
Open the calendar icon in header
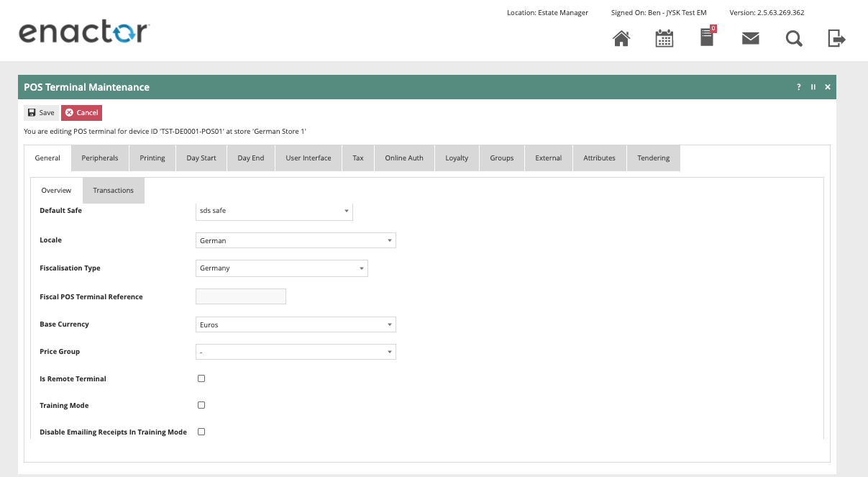coord(664,38)
